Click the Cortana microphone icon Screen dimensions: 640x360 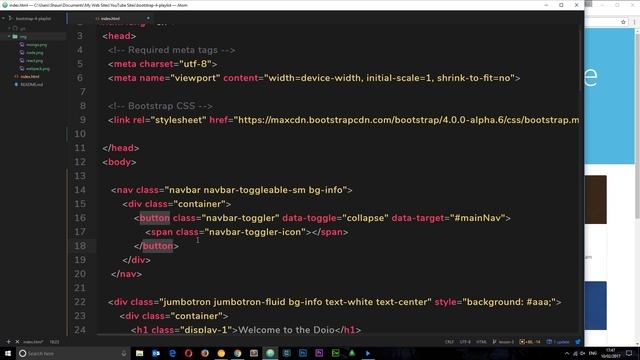click(124, 353)
